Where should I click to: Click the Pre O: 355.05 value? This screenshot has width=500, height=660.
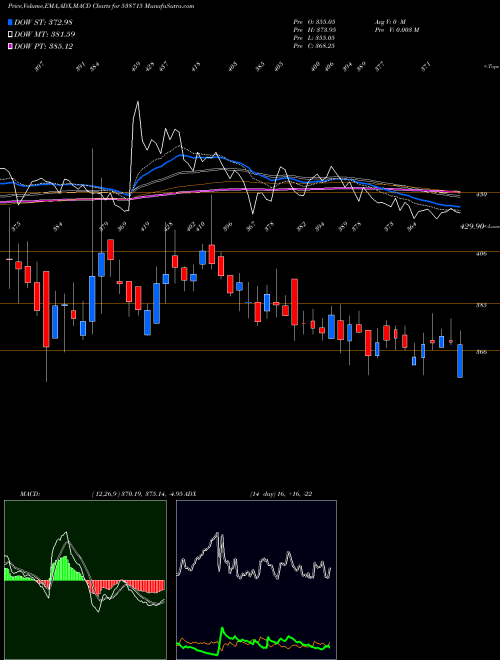[314, 21]
